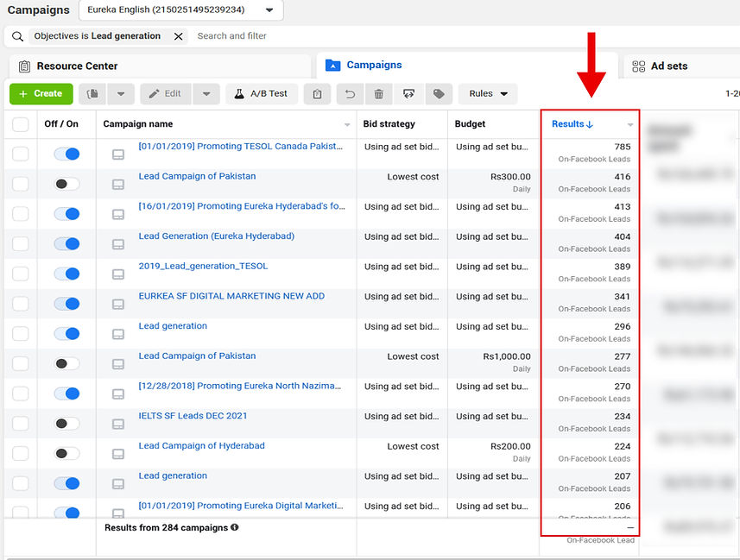Image resolution: width=740 pixels, height=560 pixels.
Task: Click the undo arrow icon
Action: 350,94
